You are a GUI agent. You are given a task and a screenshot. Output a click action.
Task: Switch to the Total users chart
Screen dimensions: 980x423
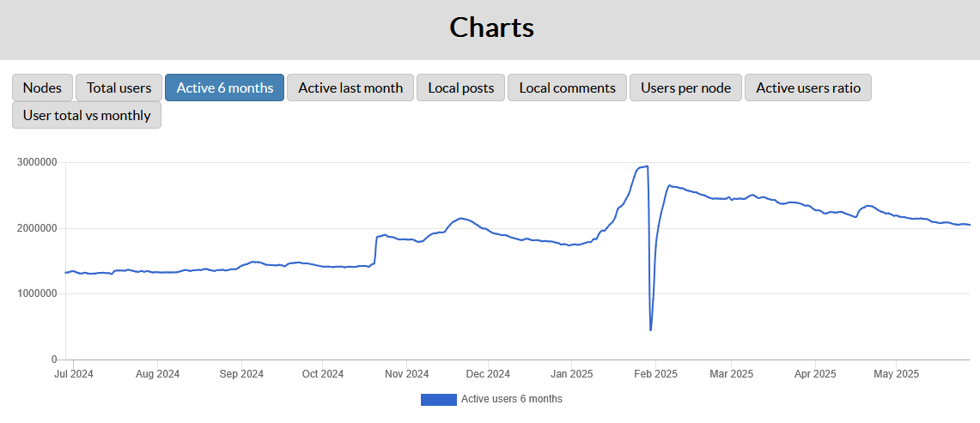(119, 88)
